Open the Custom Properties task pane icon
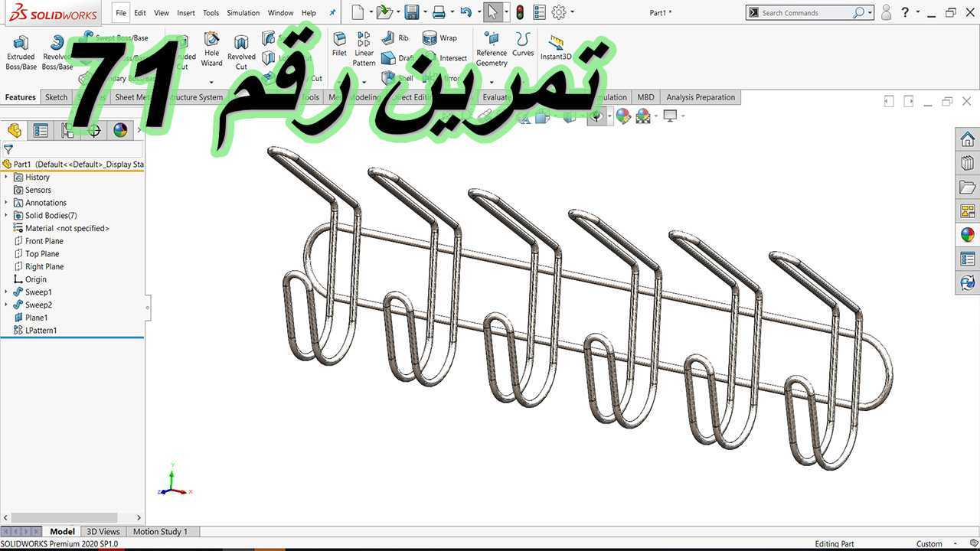This screenshot has height=551, width=980. pyautogui.click(x=968, y=259)
